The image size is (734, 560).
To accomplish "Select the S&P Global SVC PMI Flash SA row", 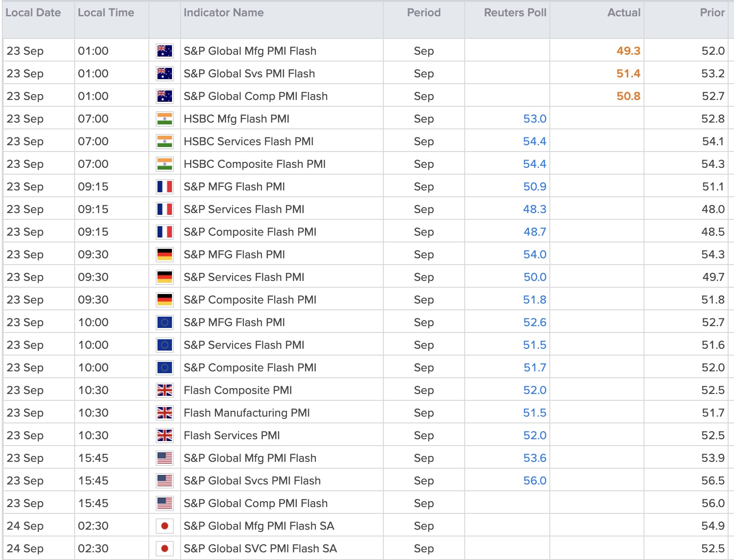I will (x=367, y=548).
